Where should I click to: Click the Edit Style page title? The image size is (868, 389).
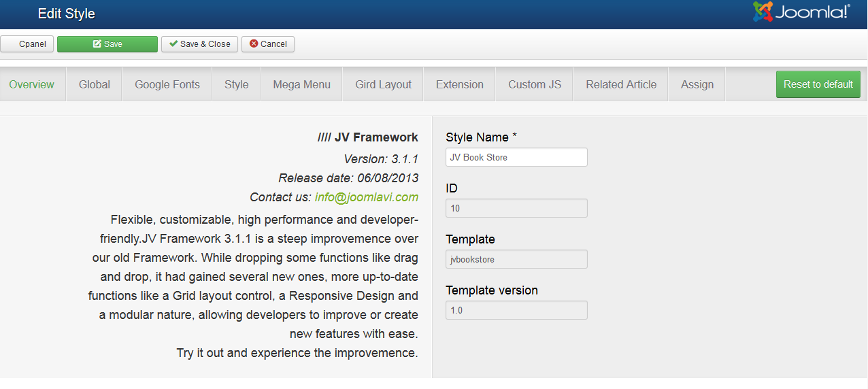[67, 14]
